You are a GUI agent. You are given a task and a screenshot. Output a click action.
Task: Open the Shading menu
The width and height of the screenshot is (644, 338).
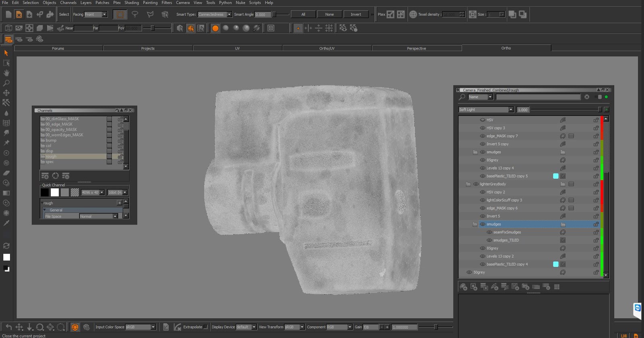[x=131, y=3]
